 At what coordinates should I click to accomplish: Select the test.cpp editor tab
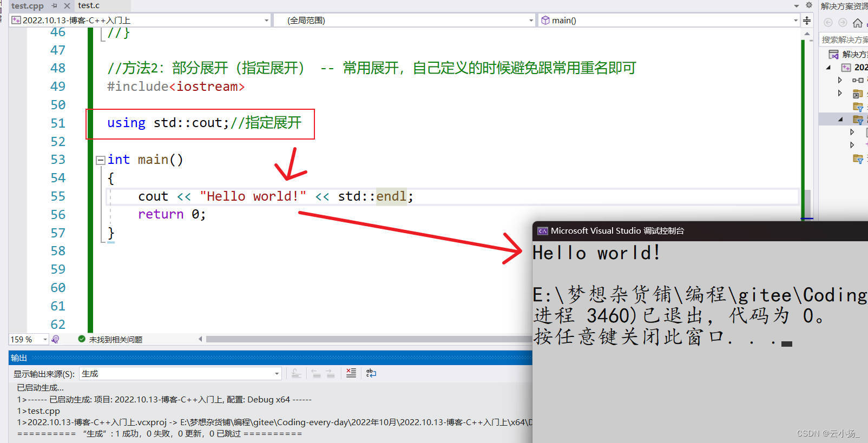coord(28,6)
